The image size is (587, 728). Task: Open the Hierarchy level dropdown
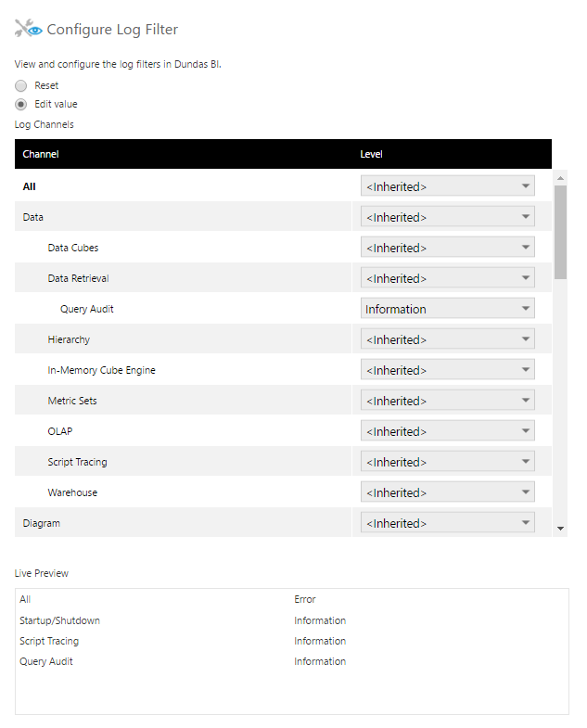point(448,339)
